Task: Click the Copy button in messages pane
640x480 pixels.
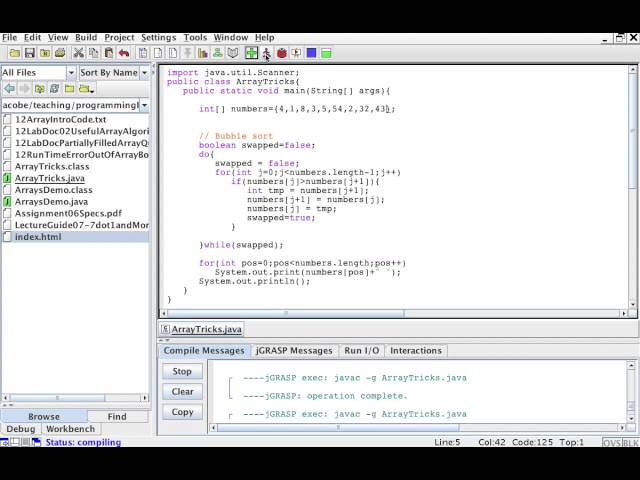Action: 182,412
